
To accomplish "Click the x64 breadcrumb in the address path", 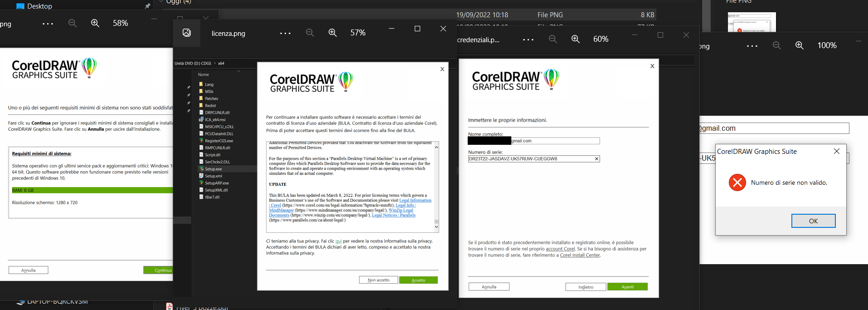I will [221, 64].
